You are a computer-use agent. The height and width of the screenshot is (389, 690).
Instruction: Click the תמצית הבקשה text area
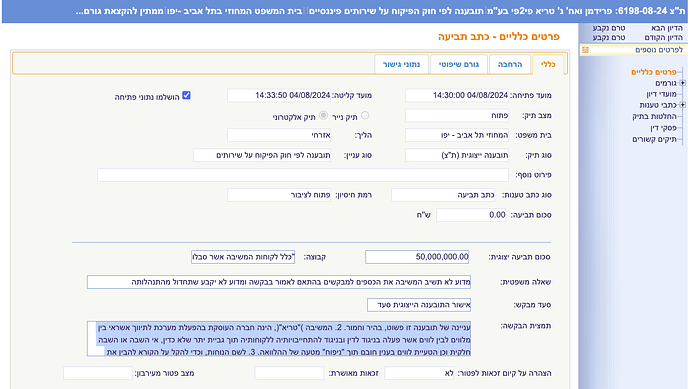(x=279, y=338)
